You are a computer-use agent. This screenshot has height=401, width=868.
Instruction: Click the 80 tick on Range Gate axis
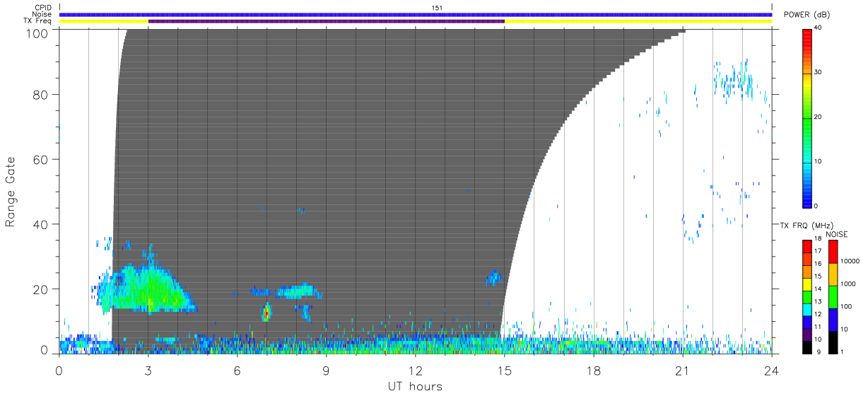[x=40, y=95]
